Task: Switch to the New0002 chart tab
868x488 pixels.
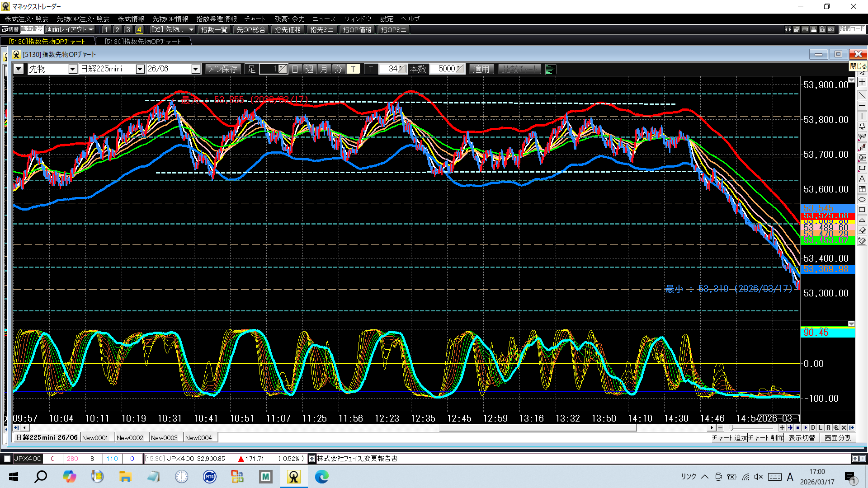Action: point(130,438)
